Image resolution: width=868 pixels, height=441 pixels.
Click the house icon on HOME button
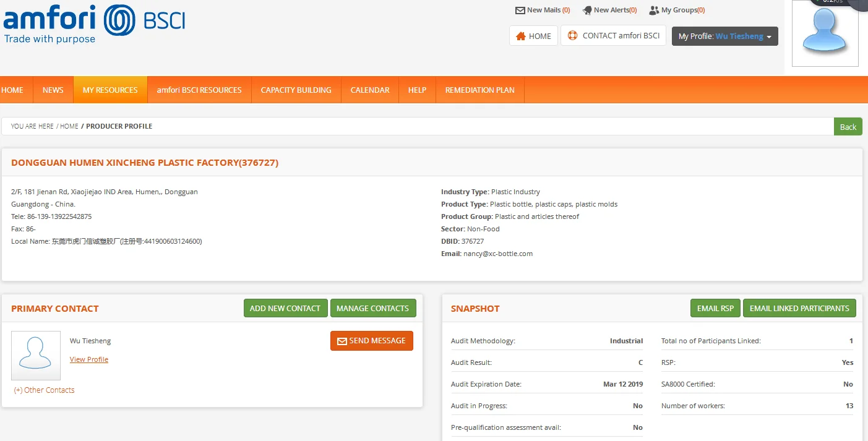point(521,36)
